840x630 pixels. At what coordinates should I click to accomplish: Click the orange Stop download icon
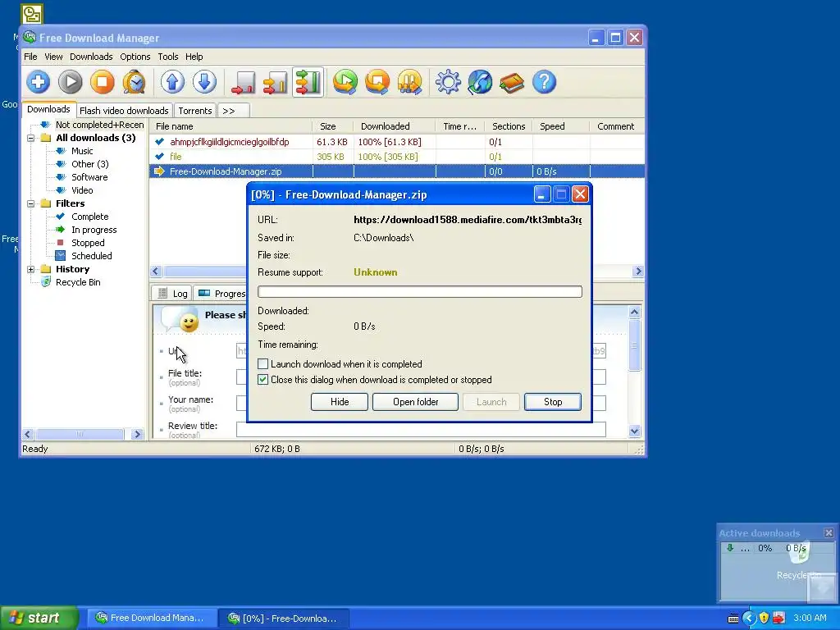click(103, 82)
